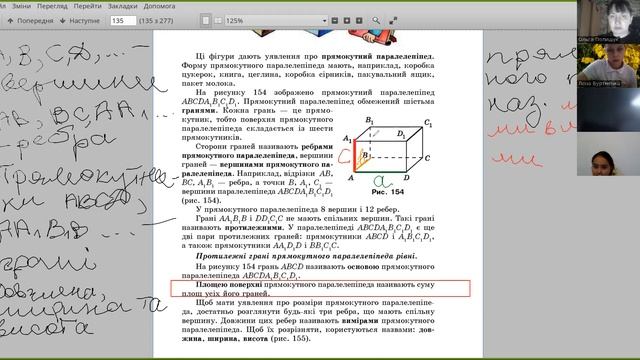
Task: Open the Зміни menu
Action: tap(21, 6)
